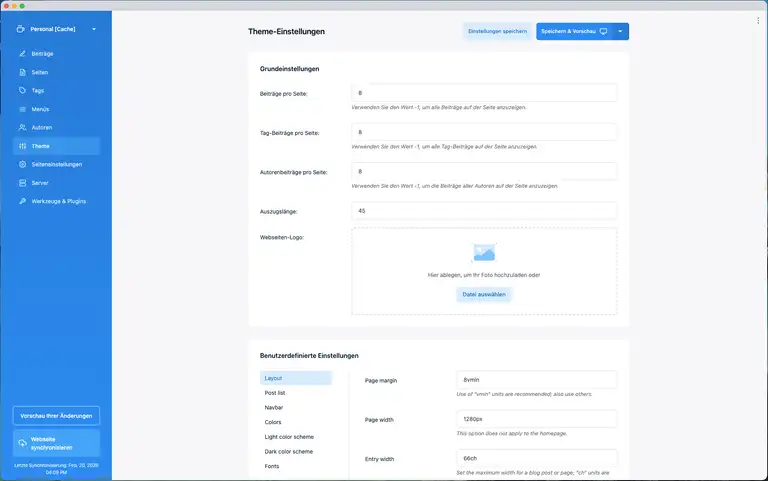Click the Page margin label
Screen dimensions: 768x481
point(381,381)
